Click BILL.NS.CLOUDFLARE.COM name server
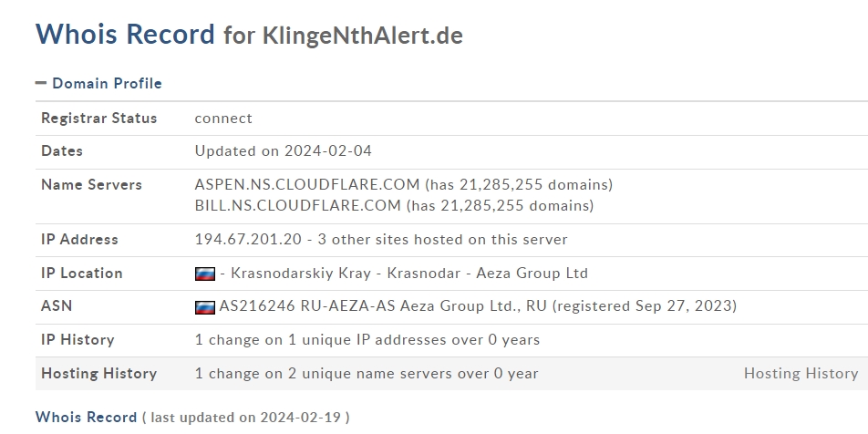 pyautogui.click(x=298, y=205)
